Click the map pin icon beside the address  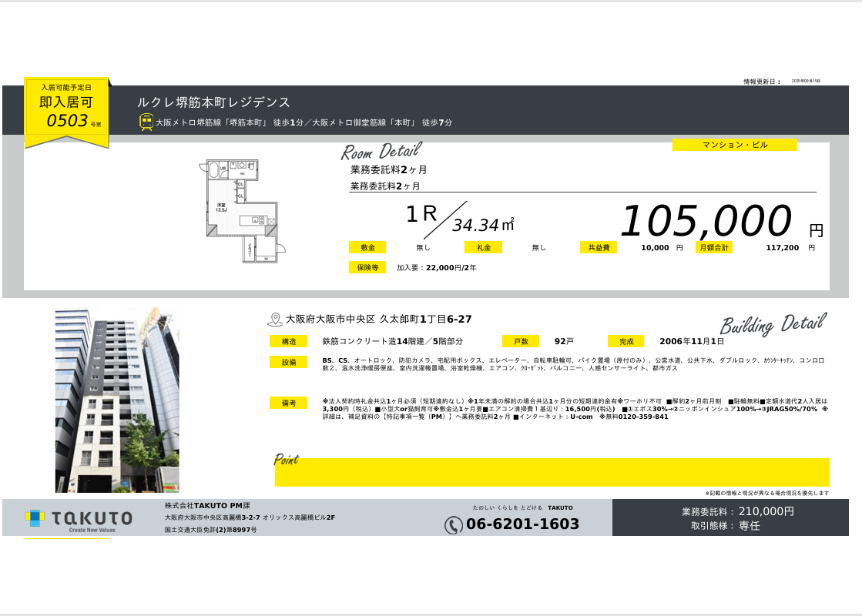click(275, 320)
